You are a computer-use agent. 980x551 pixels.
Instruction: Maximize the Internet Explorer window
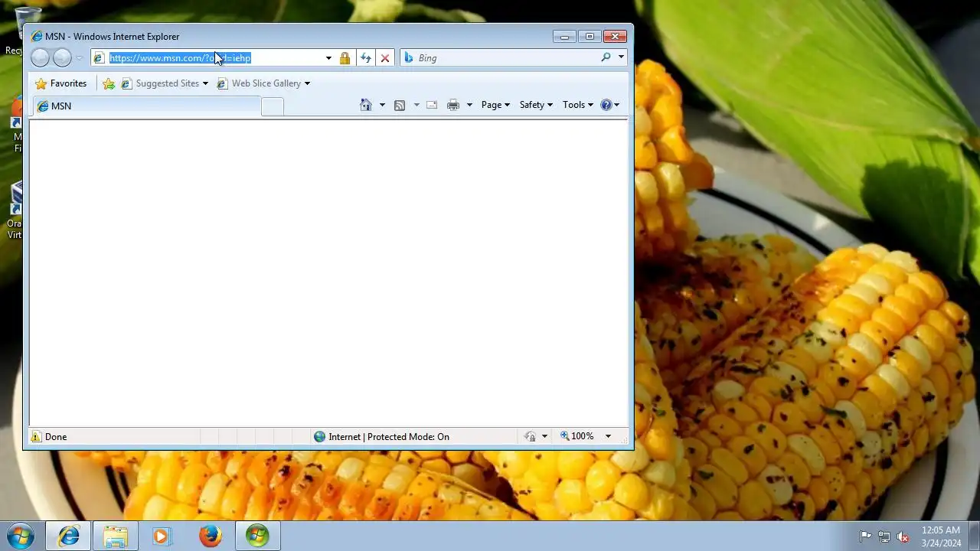tap(590, 36)
